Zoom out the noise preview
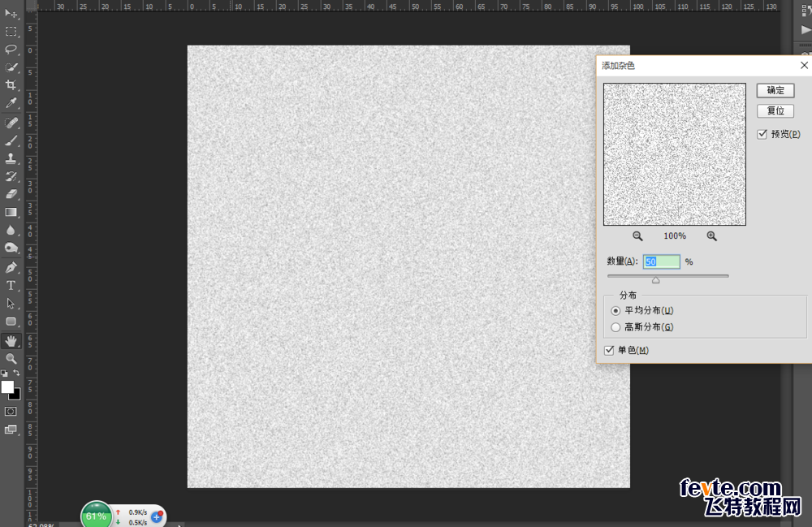This screenshot has width=812, height=527. (x=637, y=236)
